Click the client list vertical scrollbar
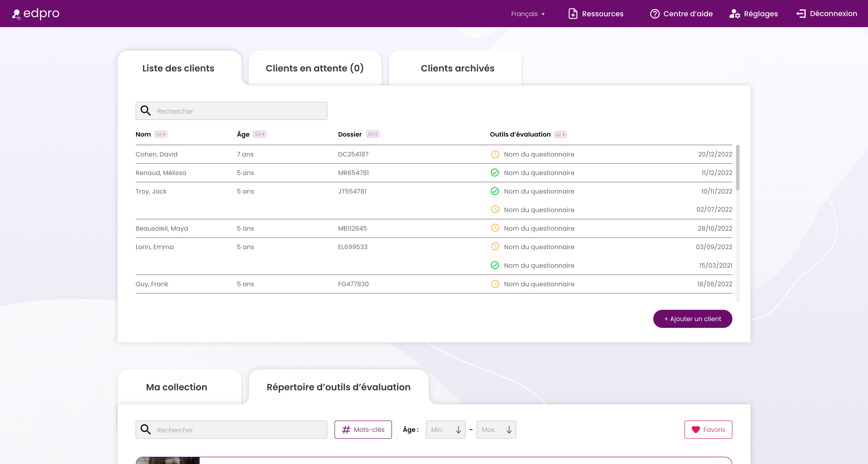Viewport: 868px width, 464px height. click(x=738, y=168)
